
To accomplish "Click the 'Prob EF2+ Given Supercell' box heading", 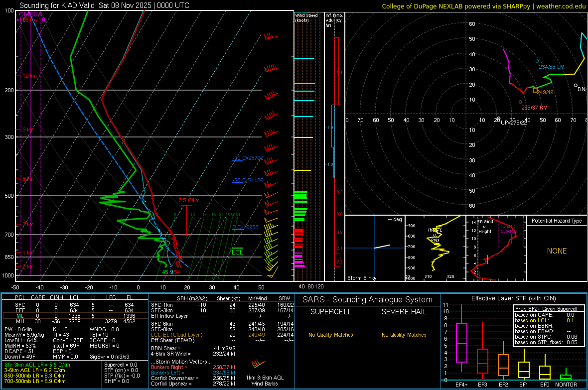I will tap(546, 309).
